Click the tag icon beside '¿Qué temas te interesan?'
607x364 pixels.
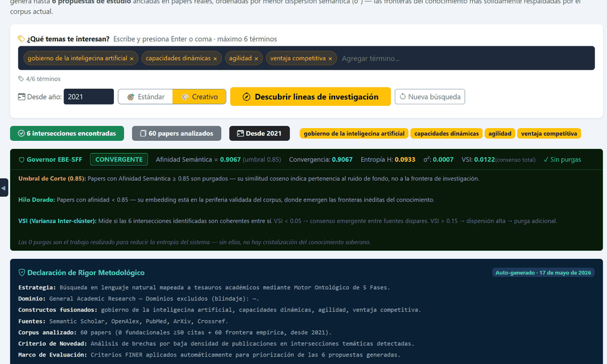[x=22, y=38]
